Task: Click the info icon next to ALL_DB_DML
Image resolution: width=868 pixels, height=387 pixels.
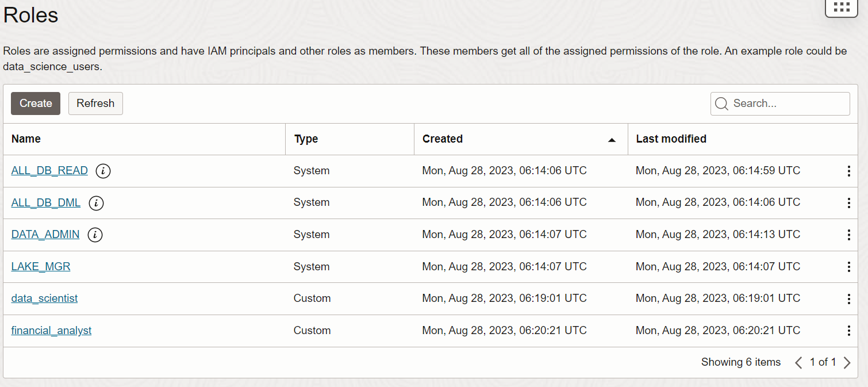Action: (x=96, y=203)
